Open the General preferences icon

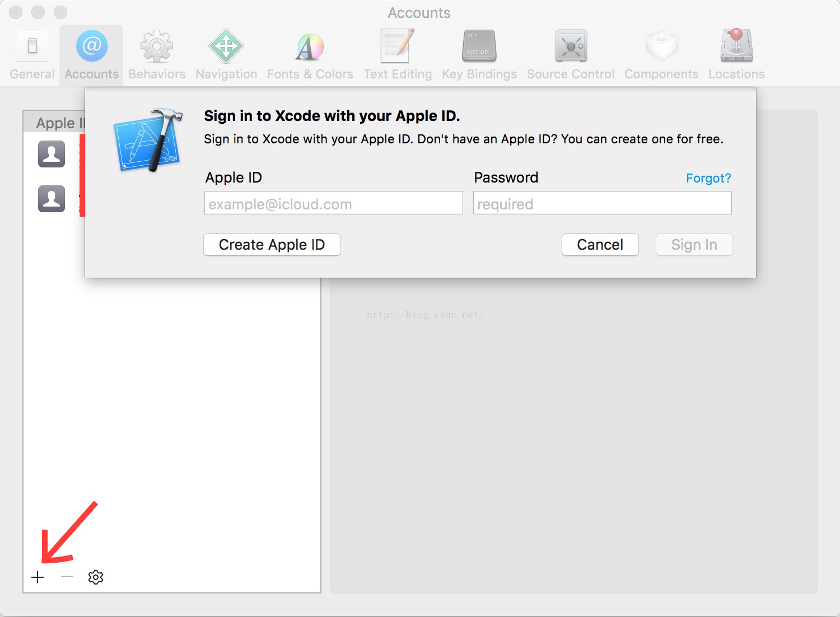pos(32,46)
